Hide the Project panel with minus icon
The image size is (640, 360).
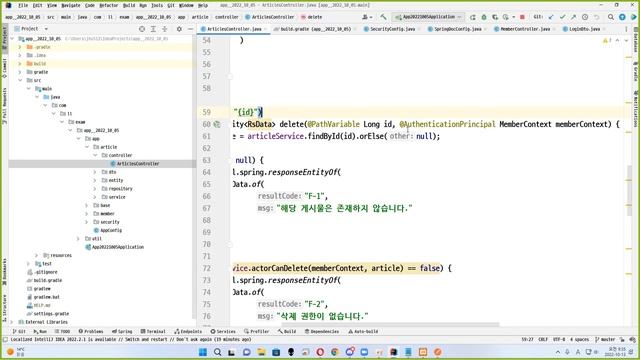tap(190, 29)
